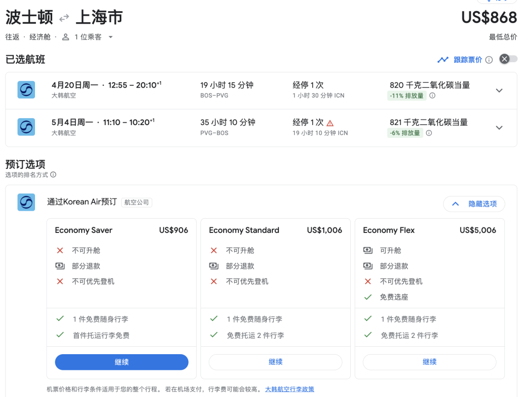532x397 pixels.
Task: Continue with Economy Standard fare
Action: (x=275, y=362)
